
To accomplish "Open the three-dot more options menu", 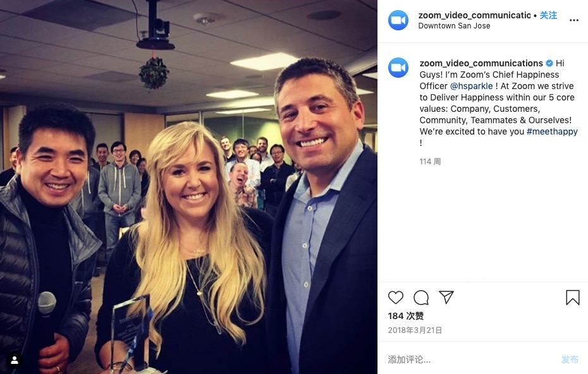I will [573, 20].
